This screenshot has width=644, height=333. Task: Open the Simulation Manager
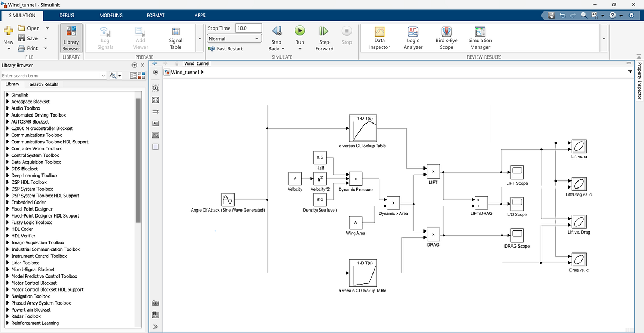tap(479, 38)
